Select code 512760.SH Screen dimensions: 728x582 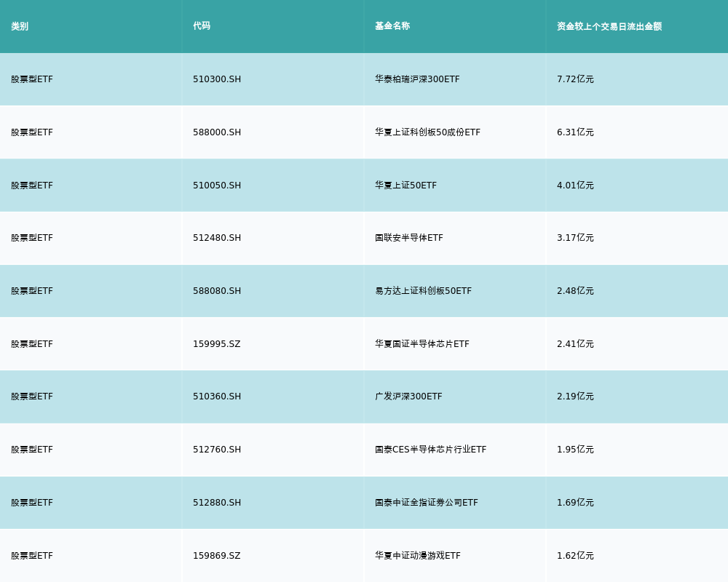coord(217,450)
